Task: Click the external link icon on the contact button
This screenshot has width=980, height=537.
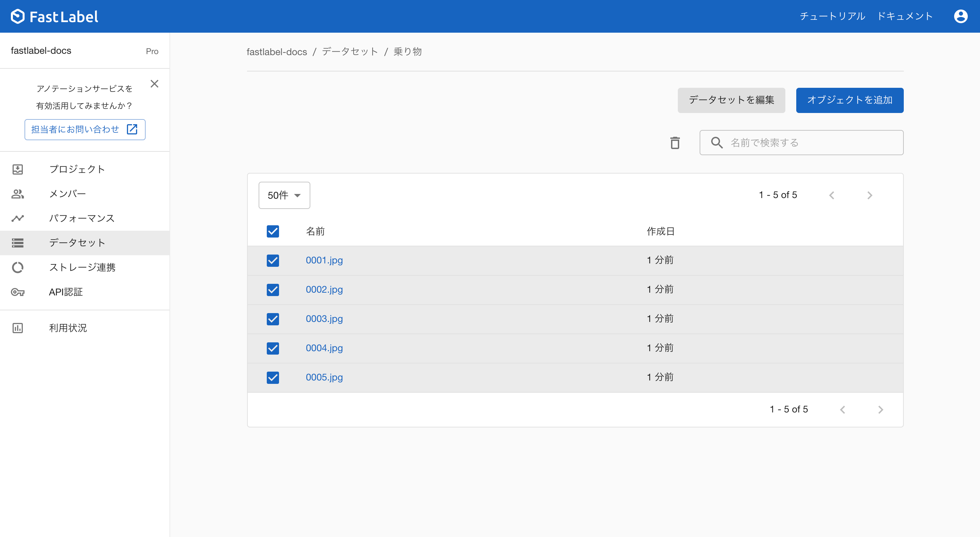Action: click(132, 129)
